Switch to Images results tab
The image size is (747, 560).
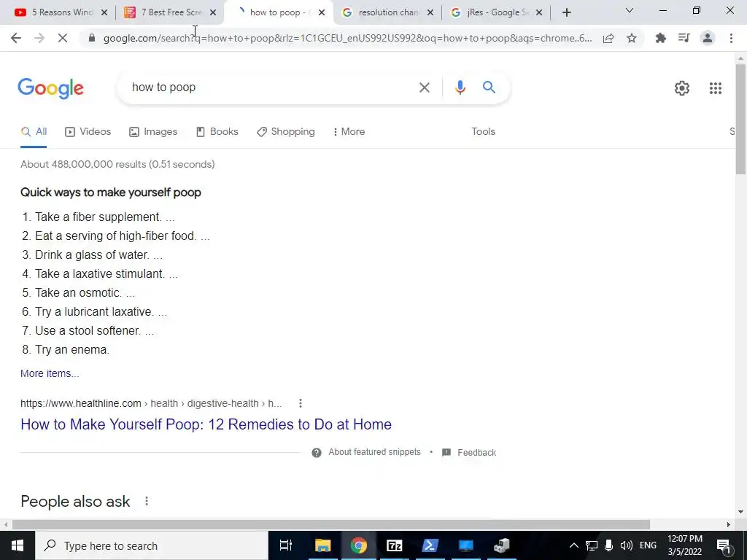tap(153, 131)
